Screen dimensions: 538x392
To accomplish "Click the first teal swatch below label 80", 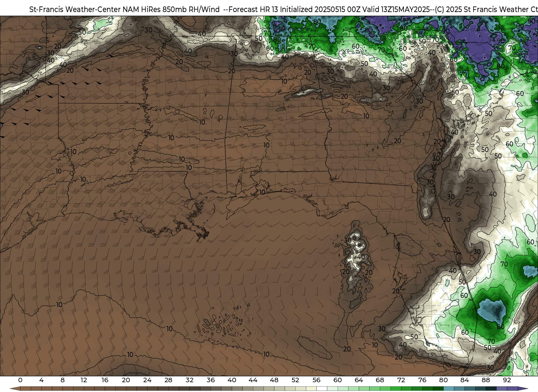I will [449, 389].
